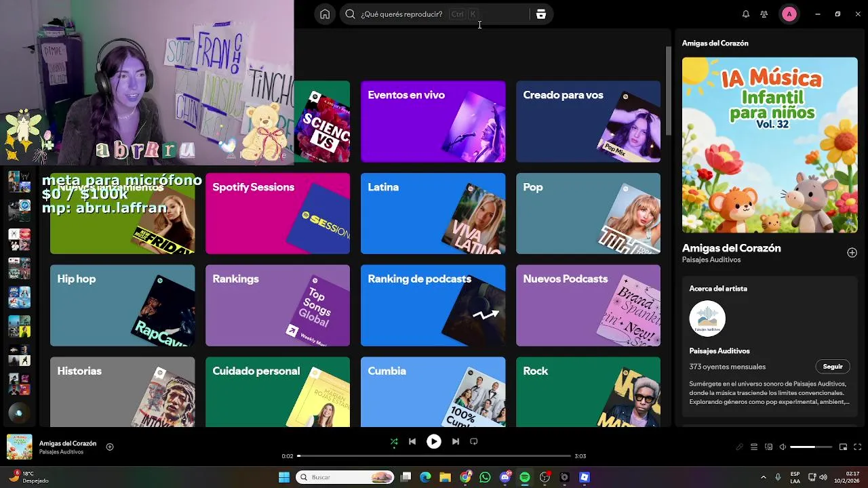Open Discord from the taskbar
The image size is (868, 488).
point(505,477)
